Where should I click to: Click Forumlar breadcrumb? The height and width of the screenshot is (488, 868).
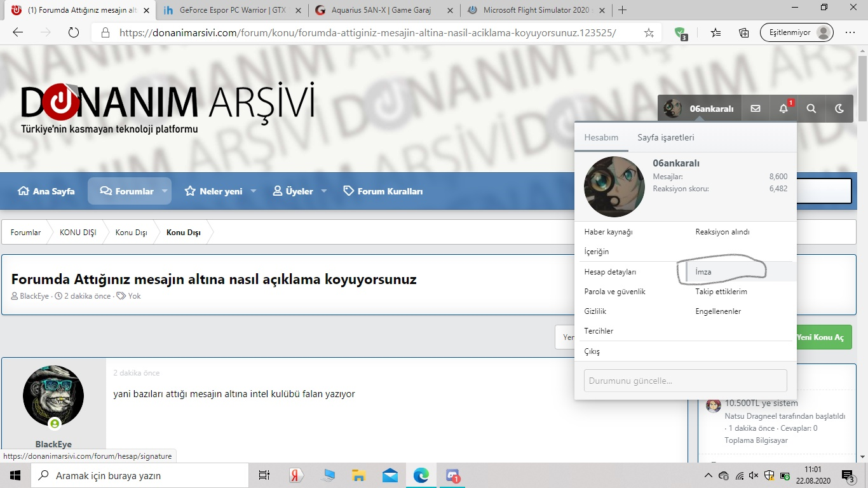25,233
